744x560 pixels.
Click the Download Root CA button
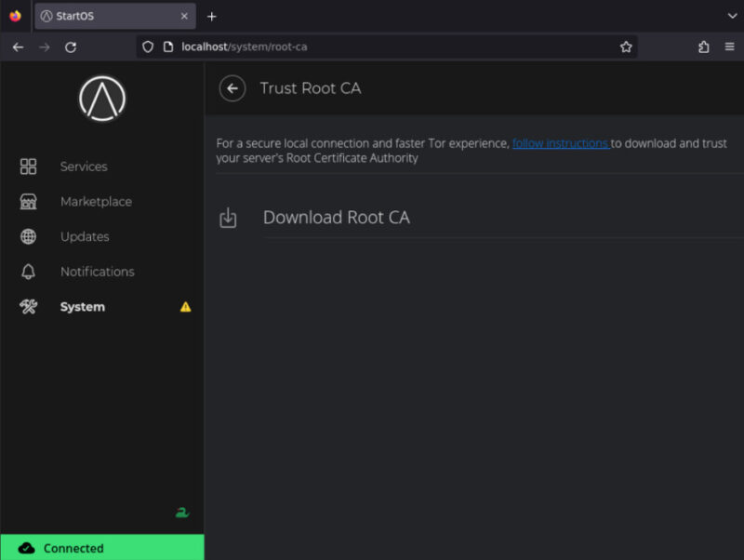tap(337, 217)
